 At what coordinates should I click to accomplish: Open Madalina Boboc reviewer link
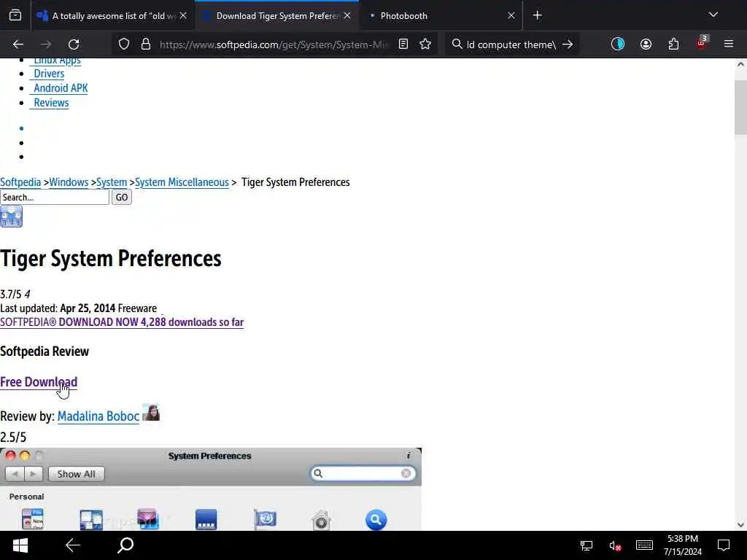[x=98, y=416]
